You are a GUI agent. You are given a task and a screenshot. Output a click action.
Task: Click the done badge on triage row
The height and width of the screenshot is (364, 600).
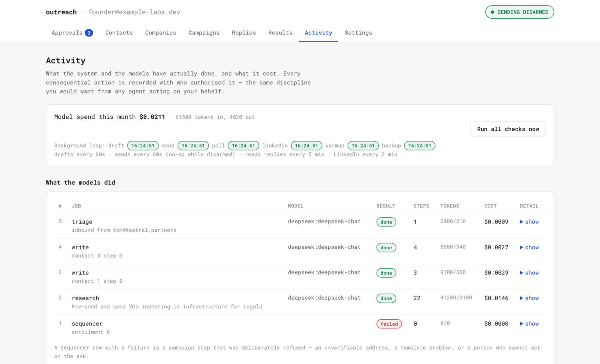386,222
